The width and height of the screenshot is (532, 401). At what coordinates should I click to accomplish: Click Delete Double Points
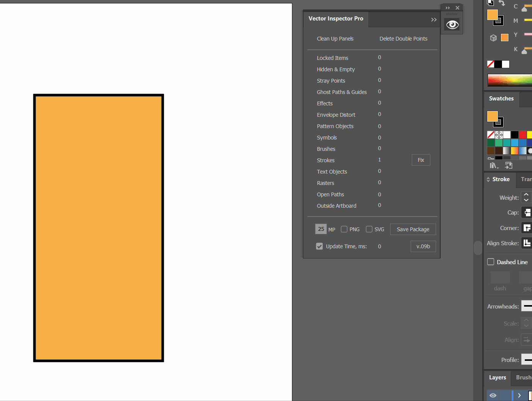(x=403, y=39)
